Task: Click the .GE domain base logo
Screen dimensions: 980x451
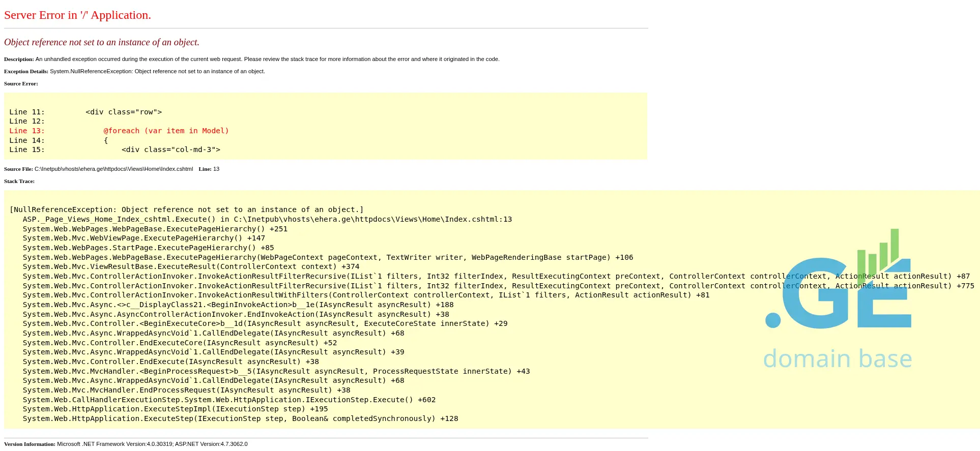Action: click(838, 300)
